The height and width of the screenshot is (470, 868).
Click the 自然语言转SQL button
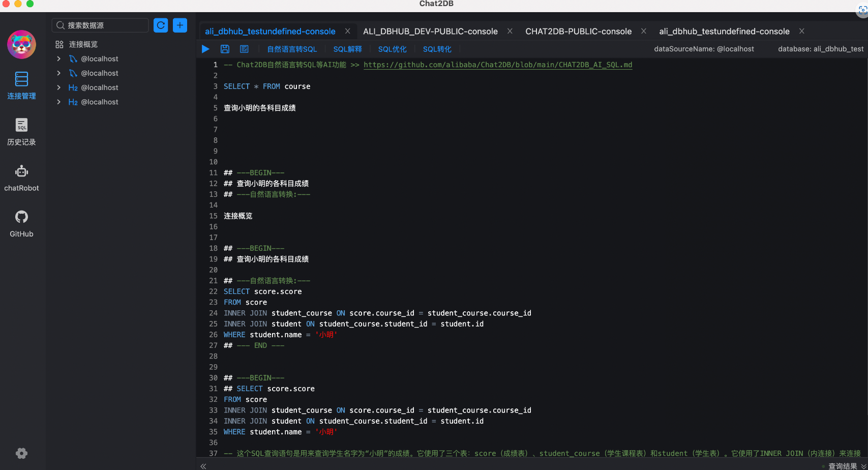[292, 49]
